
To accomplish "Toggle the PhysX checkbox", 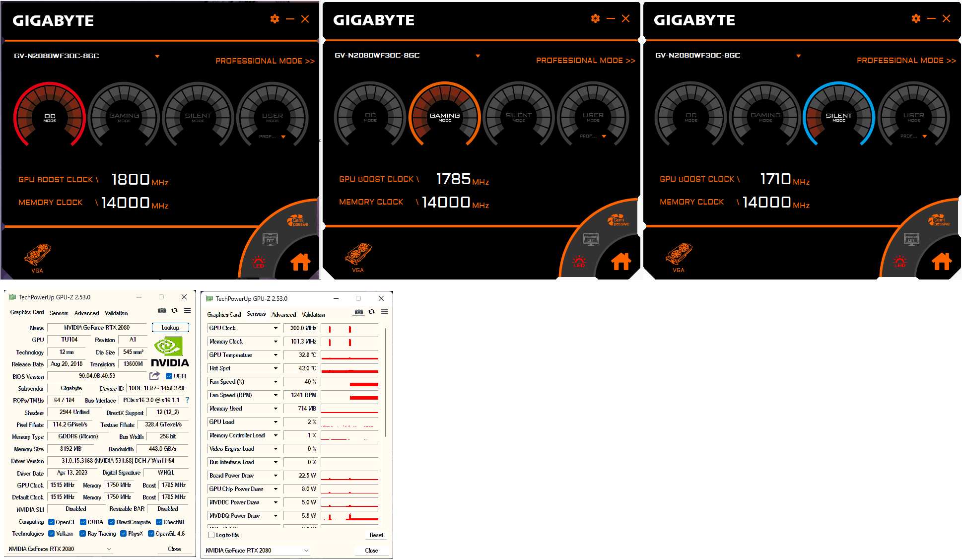I will click(x=124, y=534).
